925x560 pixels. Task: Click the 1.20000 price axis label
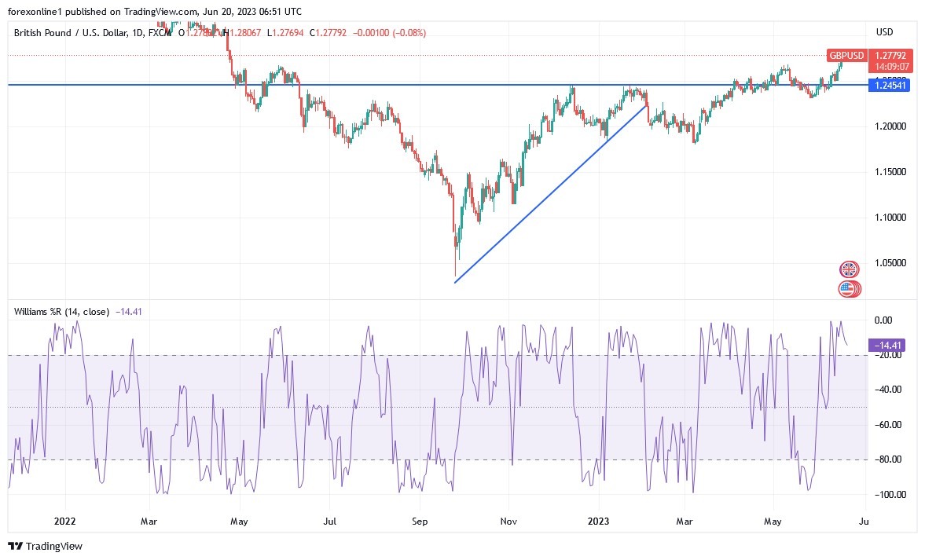coord(890,126)
